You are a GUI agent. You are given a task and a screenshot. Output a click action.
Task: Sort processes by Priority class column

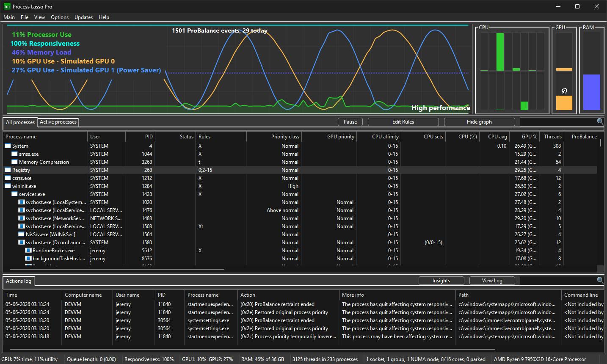(274, 137)
